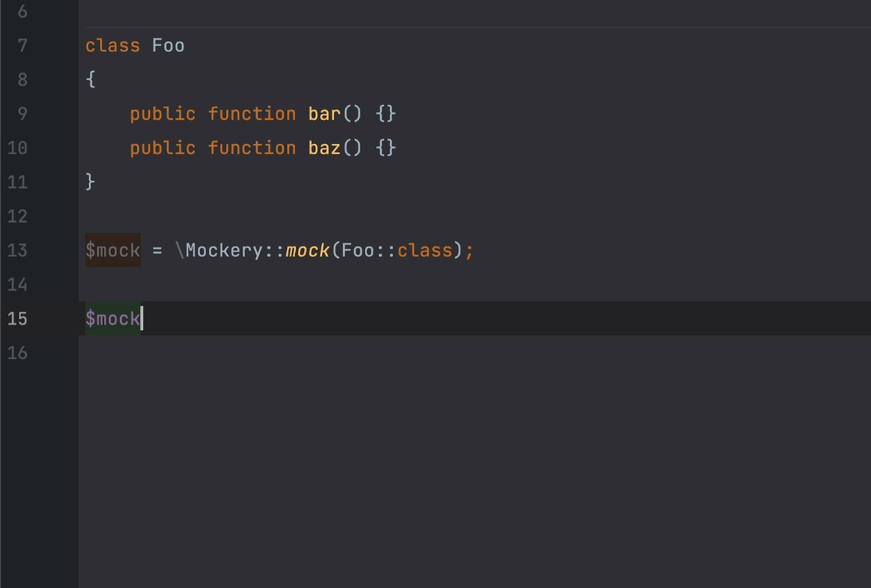Click the opening brace on line 8
This screenshot has width=871, height=588.
click(90, 79)
